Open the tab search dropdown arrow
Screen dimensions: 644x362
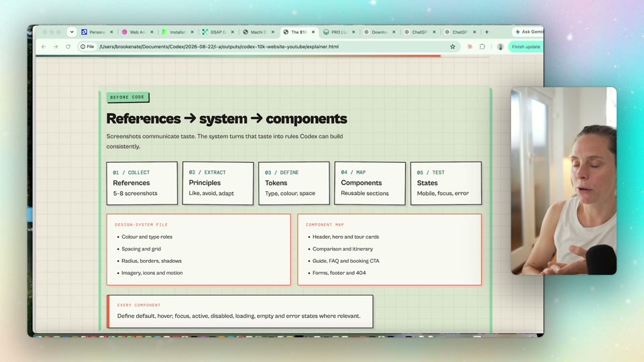point(72,32)
